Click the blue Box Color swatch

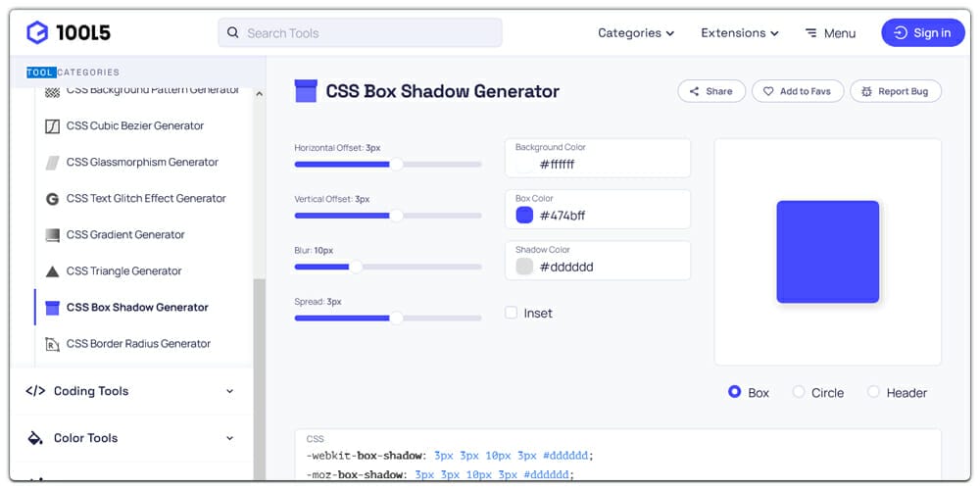524,216
